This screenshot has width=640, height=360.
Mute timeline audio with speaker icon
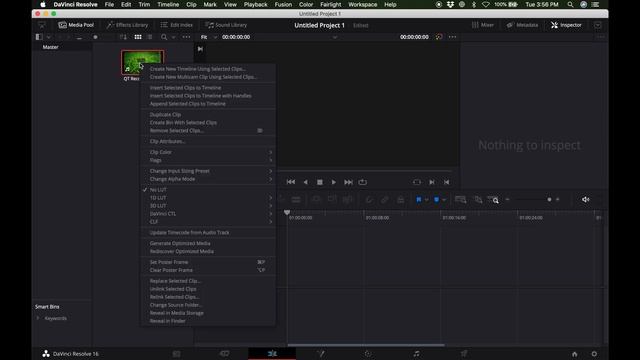coord(586,200)
